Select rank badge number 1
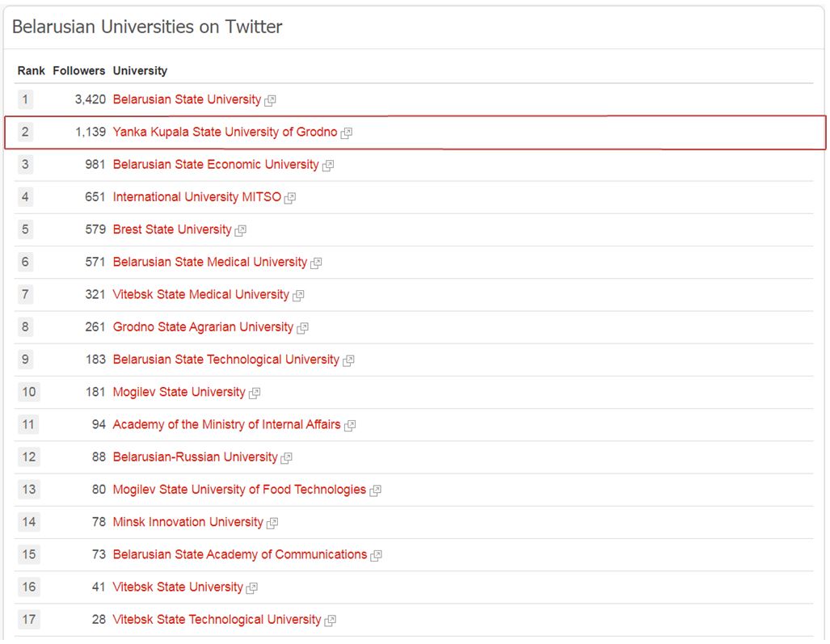 (25, 99)
